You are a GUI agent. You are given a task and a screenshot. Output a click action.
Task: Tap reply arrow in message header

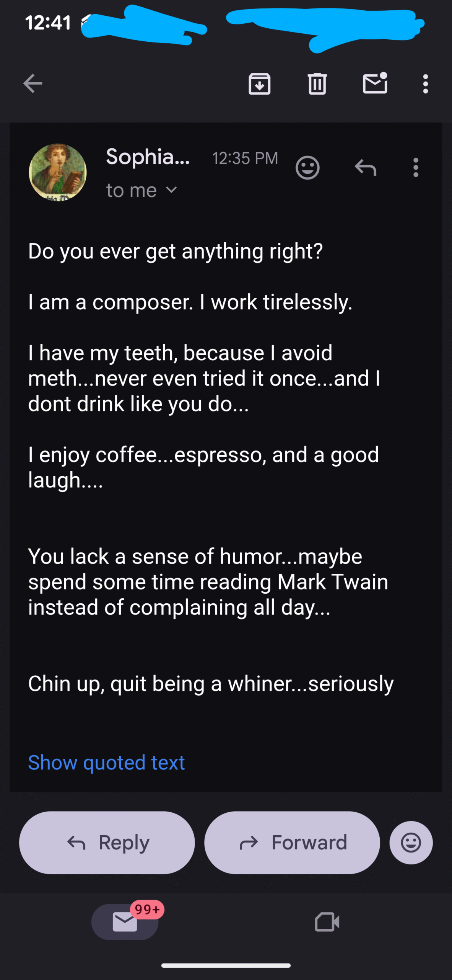pos(366,168)
